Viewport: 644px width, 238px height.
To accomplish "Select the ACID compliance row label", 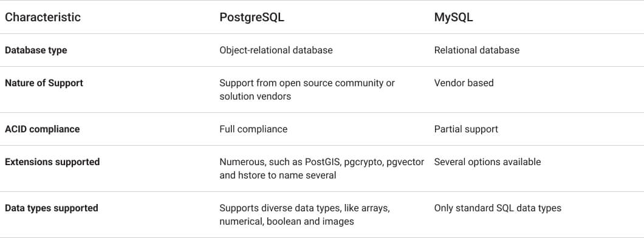I will [43, 129].
